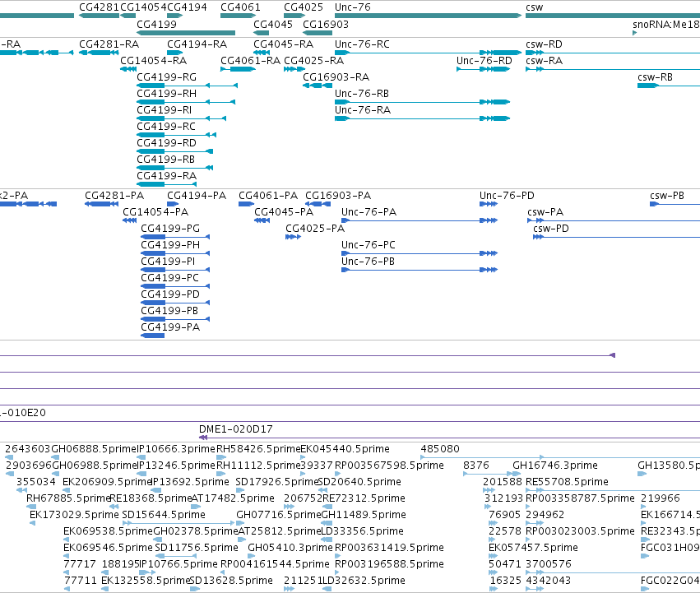Click the CG16903 gene label

[x=326, y=24]
